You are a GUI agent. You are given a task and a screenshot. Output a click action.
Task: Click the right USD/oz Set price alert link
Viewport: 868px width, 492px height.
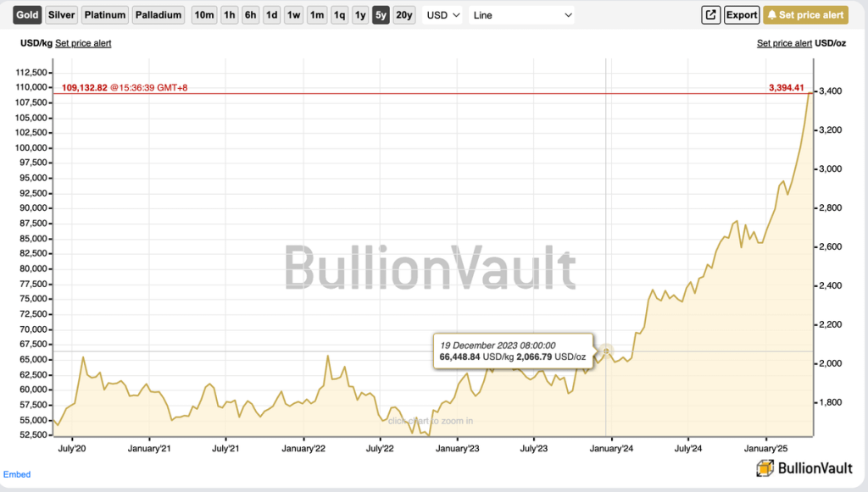(x=784, y=43)
